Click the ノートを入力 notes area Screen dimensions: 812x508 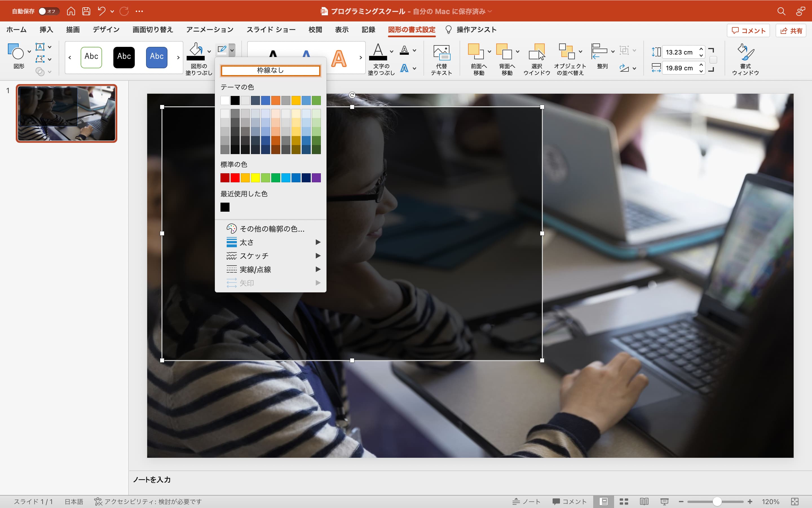(152, 480)
